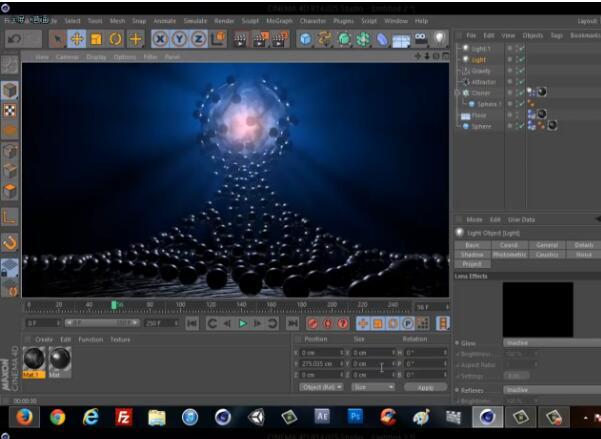The height and width of the screenshot is (439, 601).
Task: Open Firefox from the taskbar
Action: (x=24, y=417)
